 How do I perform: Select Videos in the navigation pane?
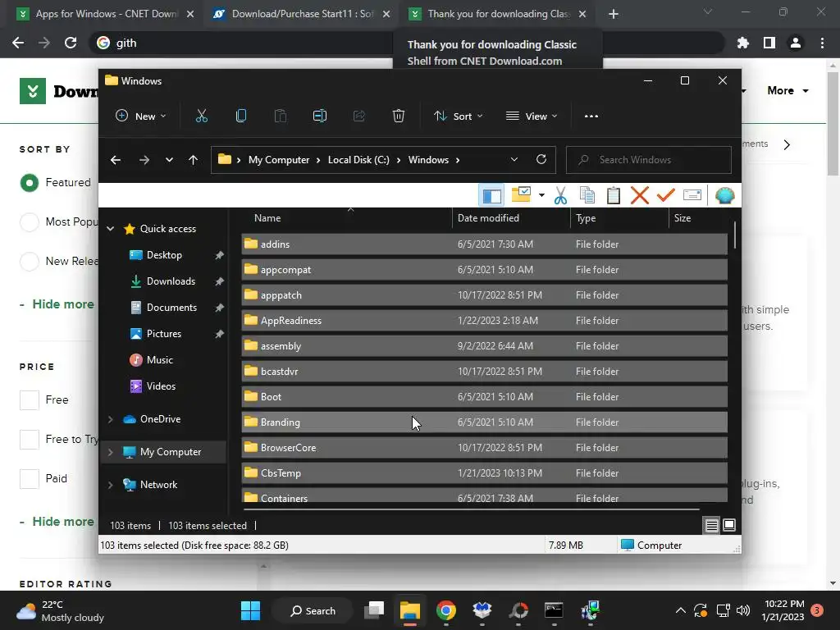click(x=161, y=386)
